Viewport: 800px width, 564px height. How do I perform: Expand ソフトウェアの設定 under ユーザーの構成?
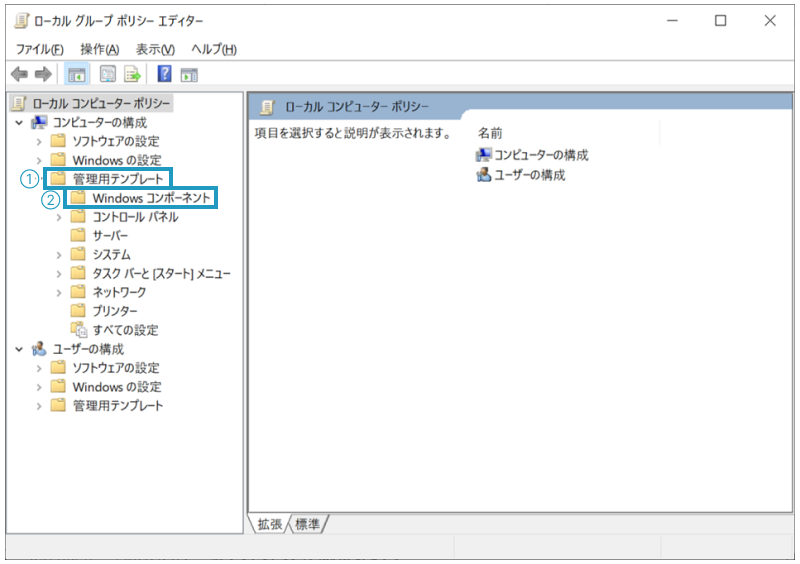pyautogui.click(x=39, y=368)
